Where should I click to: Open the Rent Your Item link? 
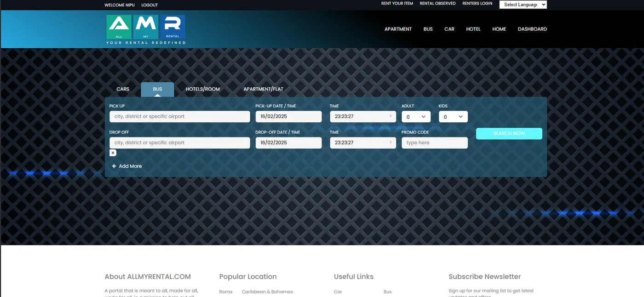397,3
